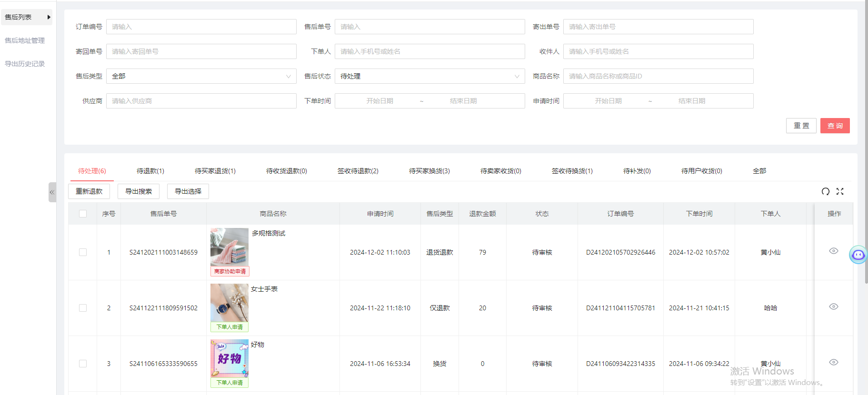Select all rows using header checkbox

pos(83,214)
